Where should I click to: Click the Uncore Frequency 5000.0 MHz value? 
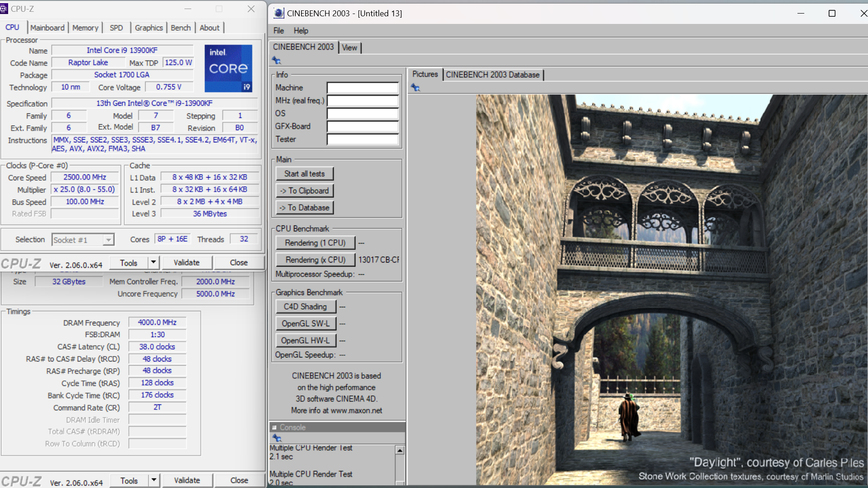click(216, 294)
